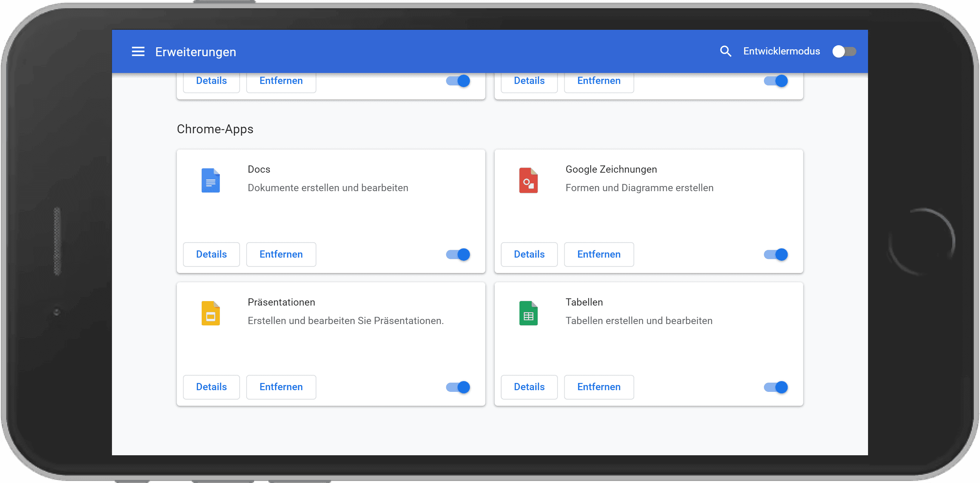Click Entfernen on the top-right extension

[599, 80]
